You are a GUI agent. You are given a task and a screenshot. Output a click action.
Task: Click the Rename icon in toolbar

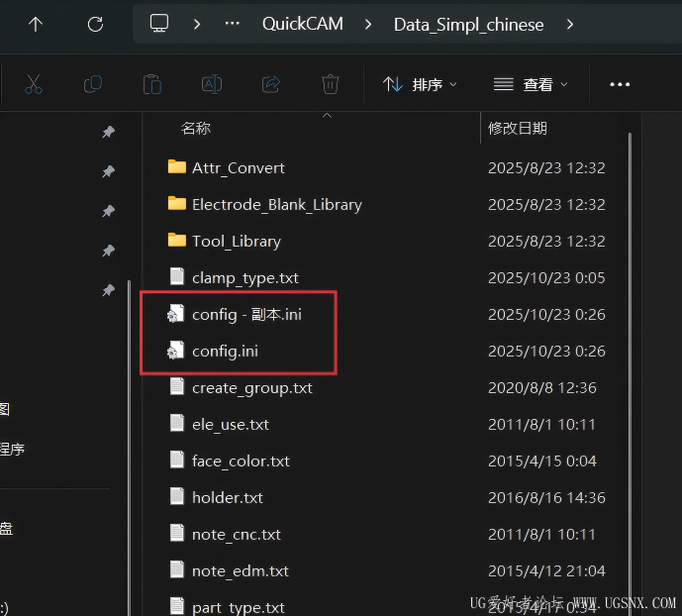coord(212,85)
